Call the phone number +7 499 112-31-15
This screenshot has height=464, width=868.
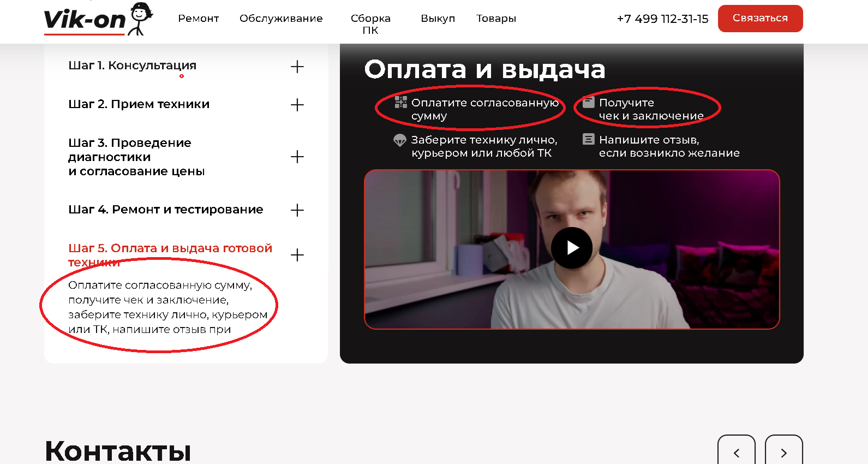click(x=662, y=19)
